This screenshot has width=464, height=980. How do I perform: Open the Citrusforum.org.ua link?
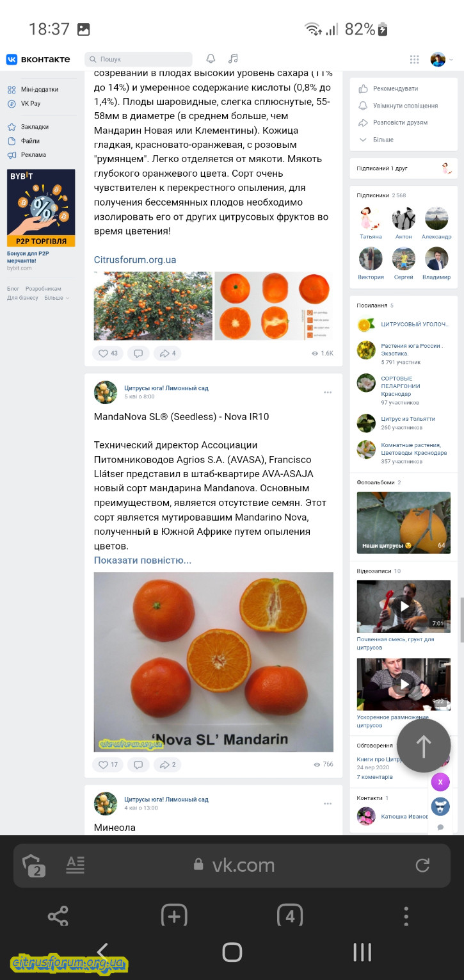(135, 260)
